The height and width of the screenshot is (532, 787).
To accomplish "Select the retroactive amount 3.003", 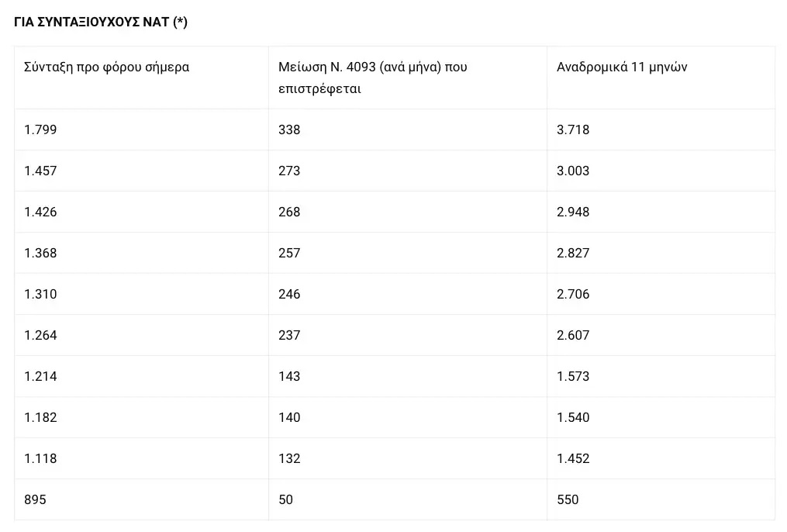I will coord(573,171).
